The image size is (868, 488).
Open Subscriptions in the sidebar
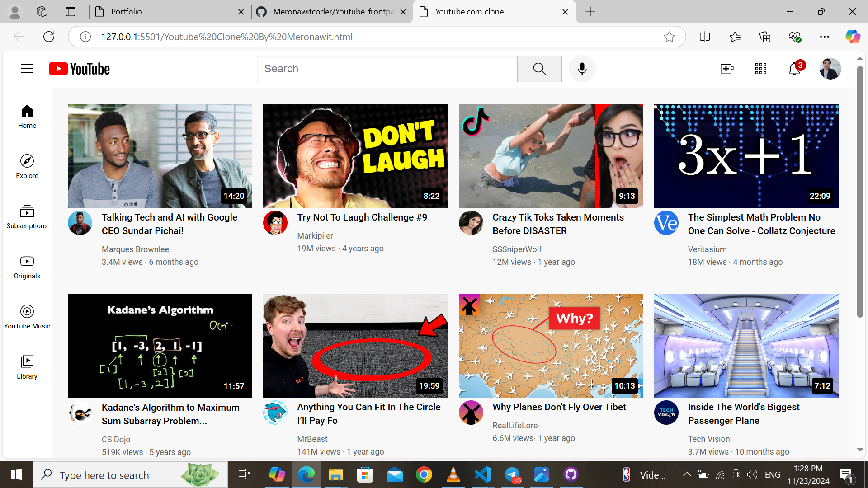click(x=27, y=217)
